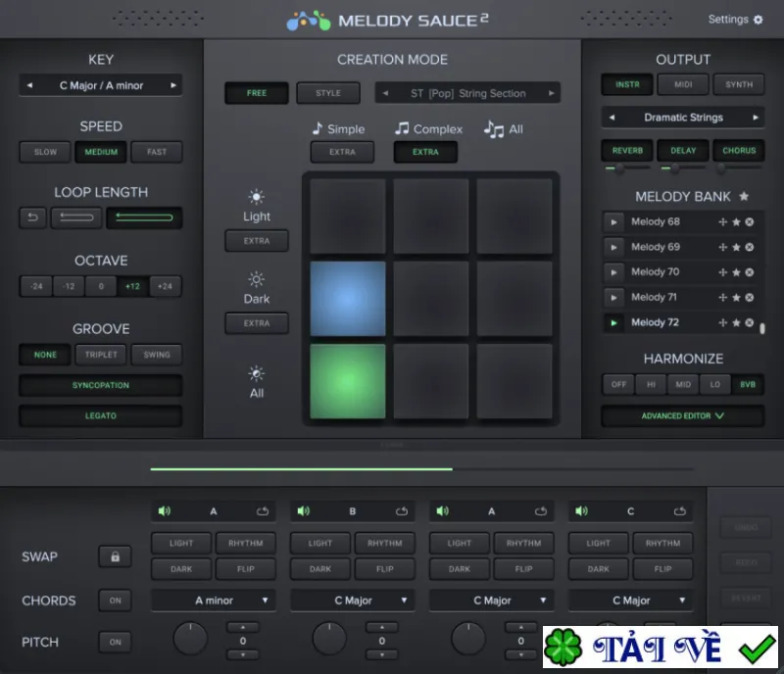Open the Settings gear icon
The image size is (784, 674).
(758, 20)
